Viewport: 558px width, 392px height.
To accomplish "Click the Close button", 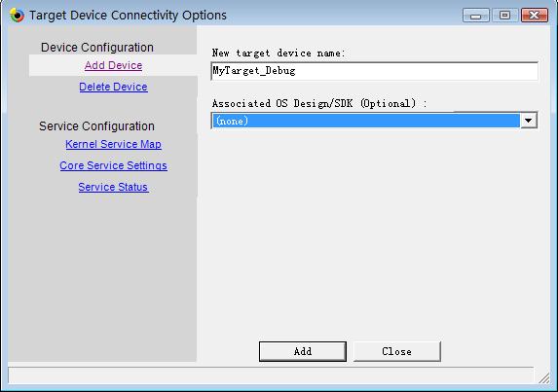I will [396, 351].
